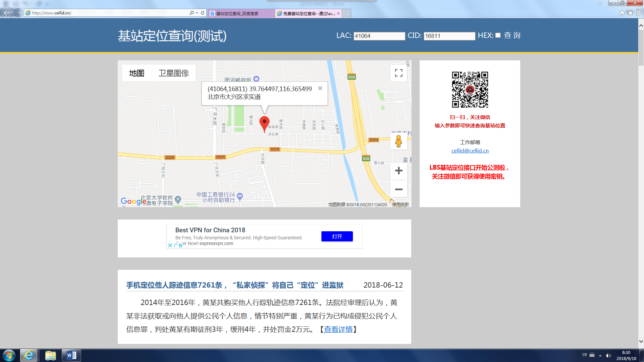The height and width of the screenshot is (362, 644).
Task: Click the browser home icon
Action: 622,13
